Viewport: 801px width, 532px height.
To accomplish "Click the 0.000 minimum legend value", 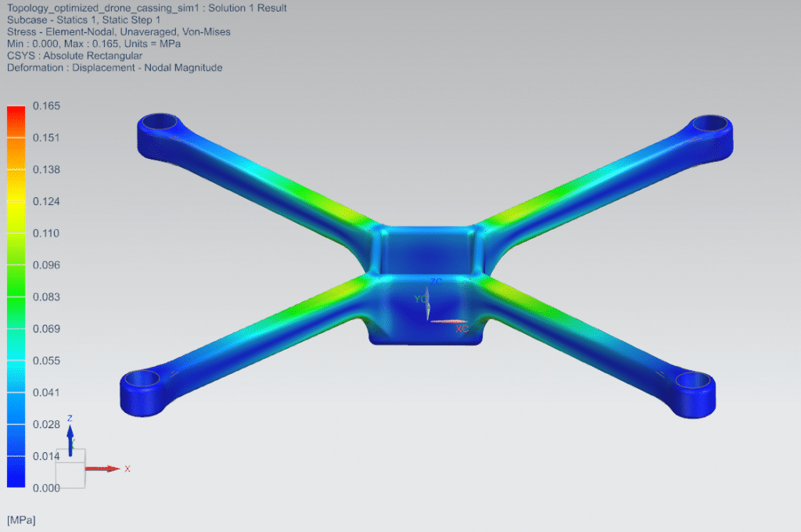I will (46, 487).
